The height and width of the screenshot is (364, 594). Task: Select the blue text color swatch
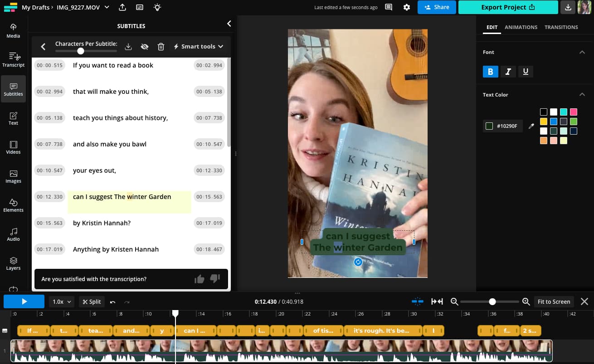click(x=554, y=121)
